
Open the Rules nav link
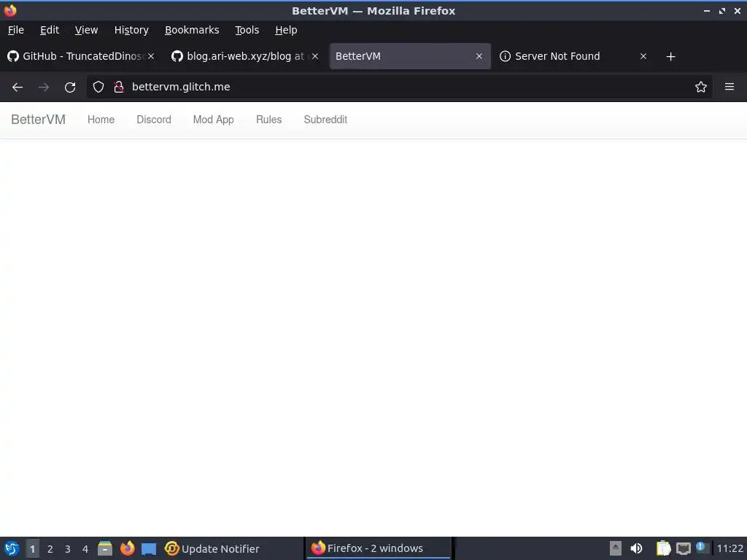(268, 120)
